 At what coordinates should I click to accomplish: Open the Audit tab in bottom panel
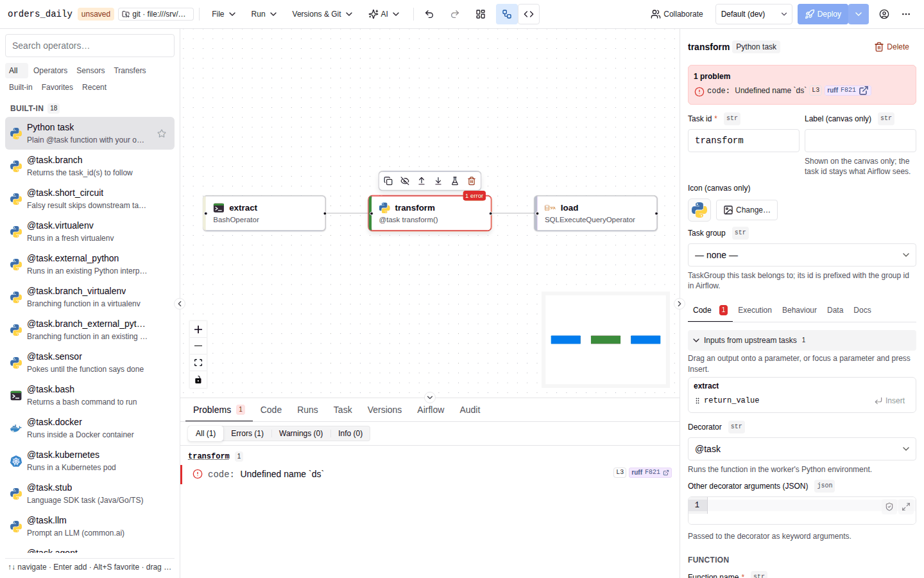470,410
